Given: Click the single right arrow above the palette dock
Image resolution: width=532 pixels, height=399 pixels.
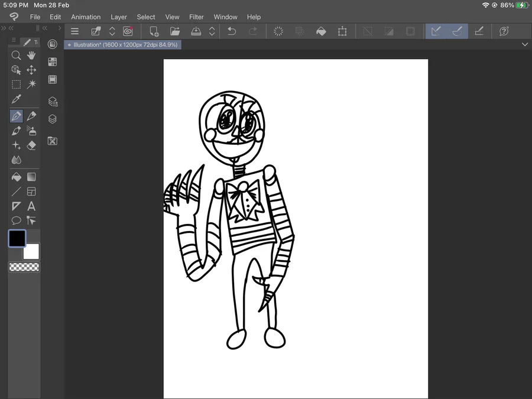Looking at the screenshot, I should 60,28.
